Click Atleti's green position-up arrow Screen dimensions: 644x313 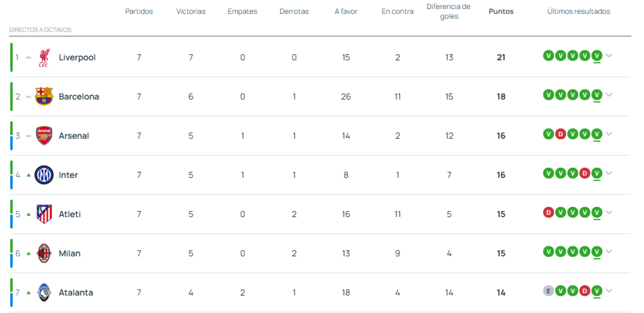pyautogui.click(x=29, y=214)
